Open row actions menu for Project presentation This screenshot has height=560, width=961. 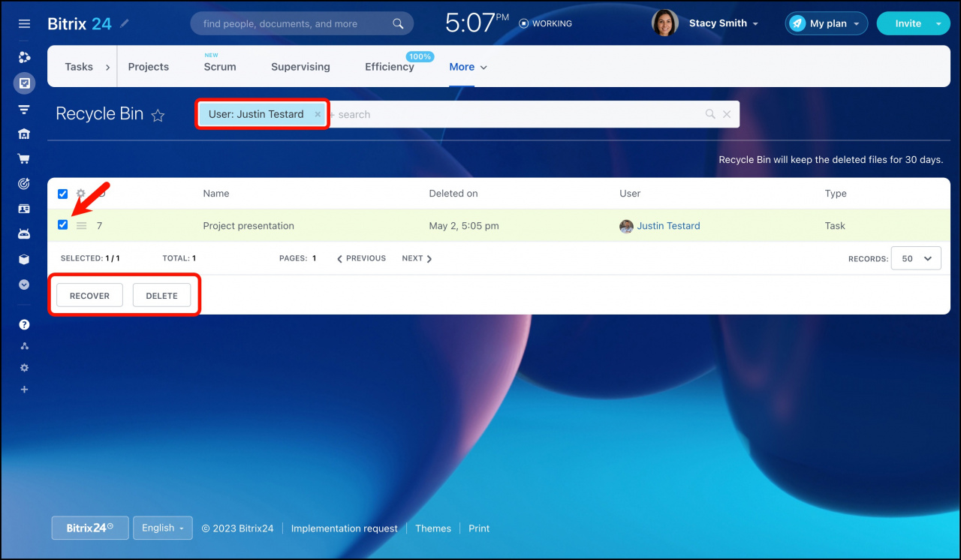82,225
